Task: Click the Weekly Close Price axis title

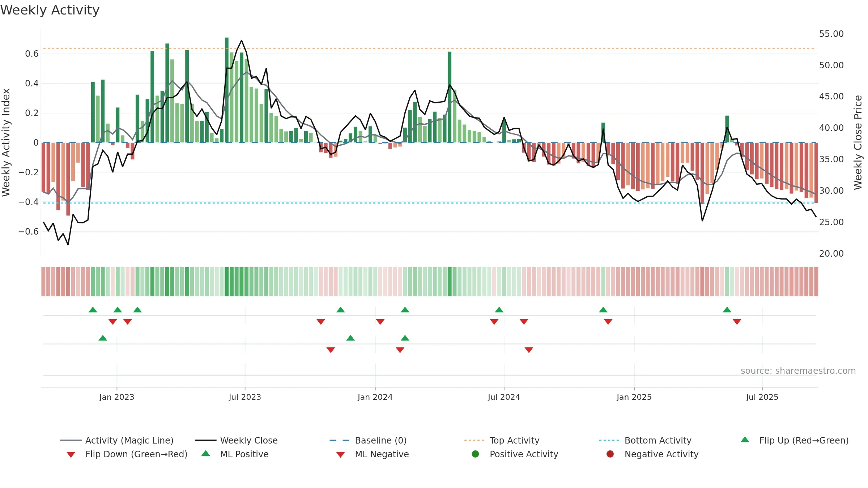Action: (858, 142)
